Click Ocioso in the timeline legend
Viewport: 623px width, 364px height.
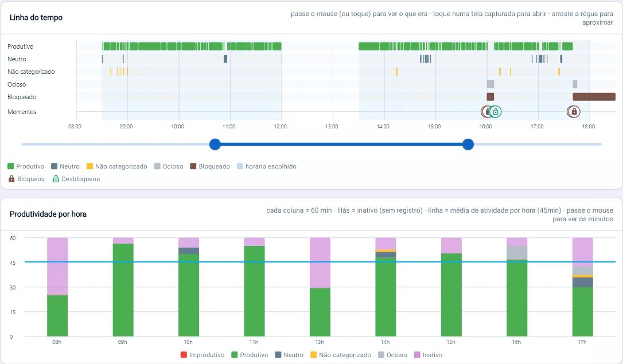(169, 166)
